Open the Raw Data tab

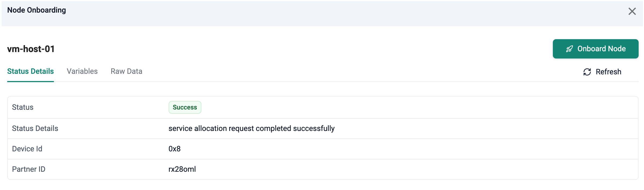tap(126, 71)
